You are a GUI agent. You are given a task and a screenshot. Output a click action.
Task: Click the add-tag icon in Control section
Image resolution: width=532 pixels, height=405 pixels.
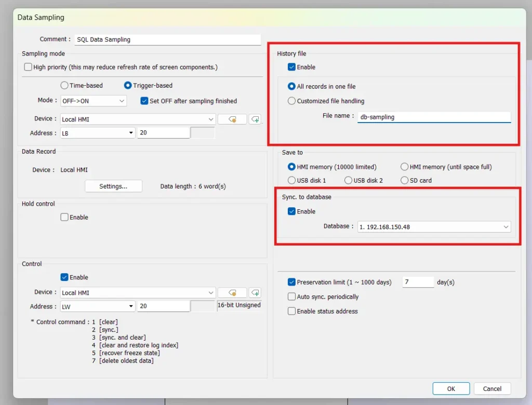tap(255, 292)
